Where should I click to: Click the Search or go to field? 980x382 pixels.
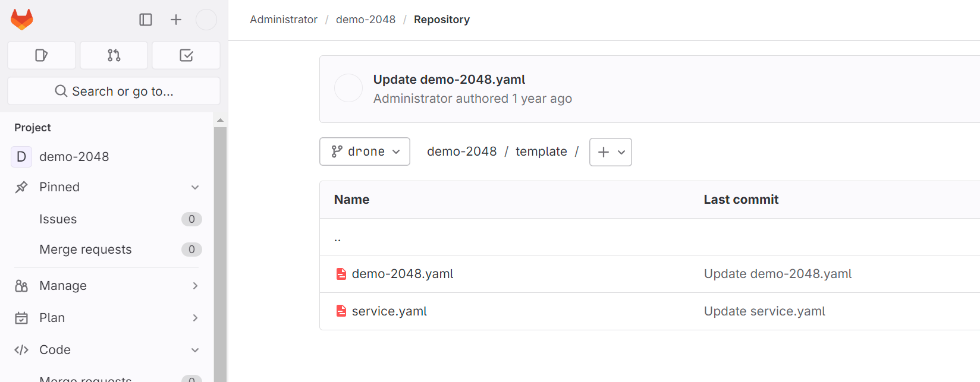114,91
